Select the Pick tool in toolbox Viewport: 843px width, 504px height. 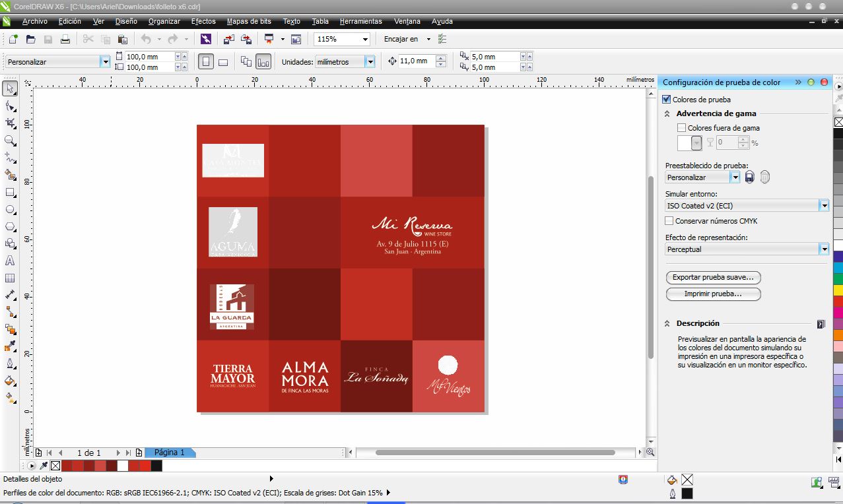[10, 88]
